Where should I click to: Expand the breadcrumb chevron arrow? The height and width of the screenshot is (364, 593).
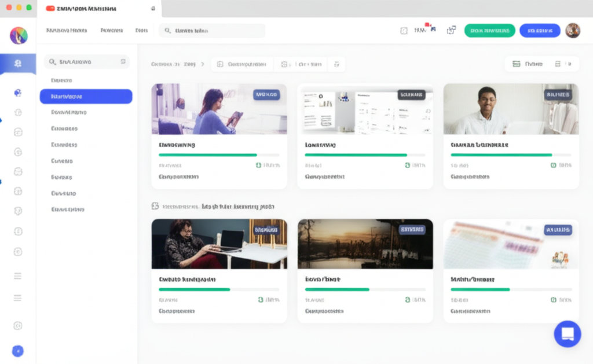pos(203,64)
